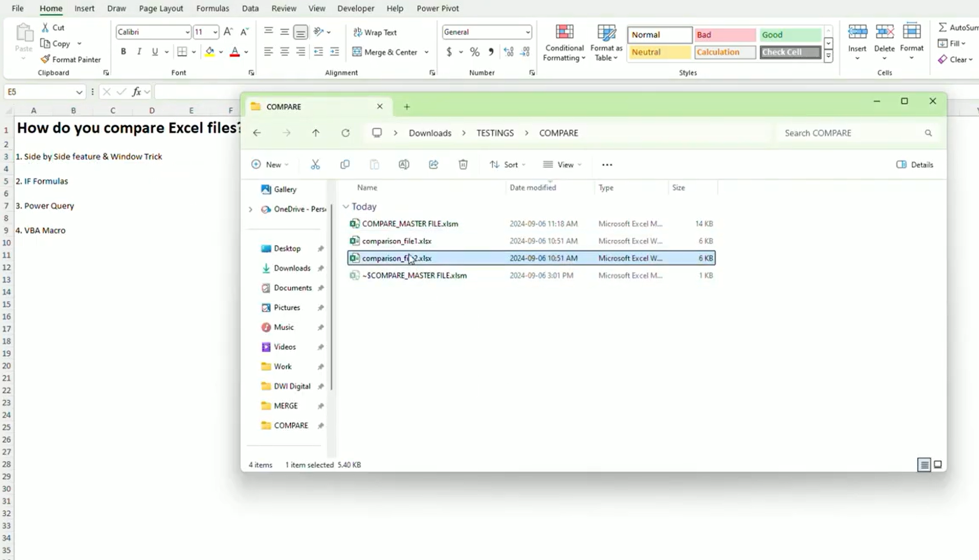
Task: Apply the Bad cell style
Action: [x=724, y=35]
